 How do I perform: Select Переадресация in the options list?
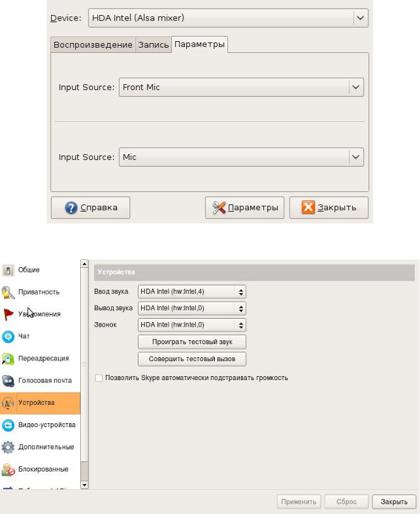click(40, 359)
